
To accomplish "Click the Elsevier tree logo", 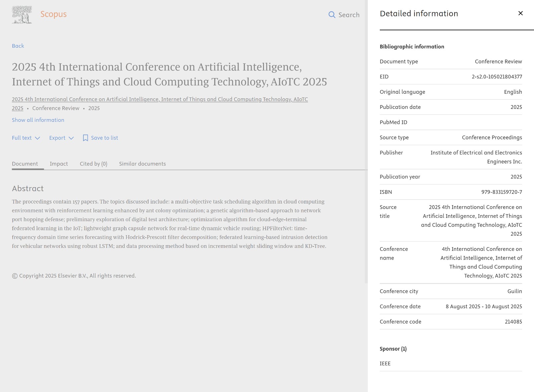I will [x=22, y=15].
